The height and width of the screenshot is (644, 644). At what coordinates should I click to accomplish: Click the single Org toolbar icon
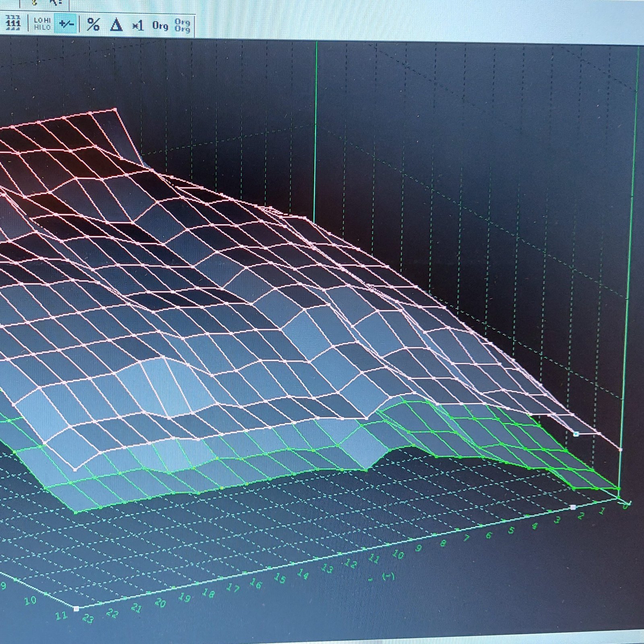tap(160, 26)
